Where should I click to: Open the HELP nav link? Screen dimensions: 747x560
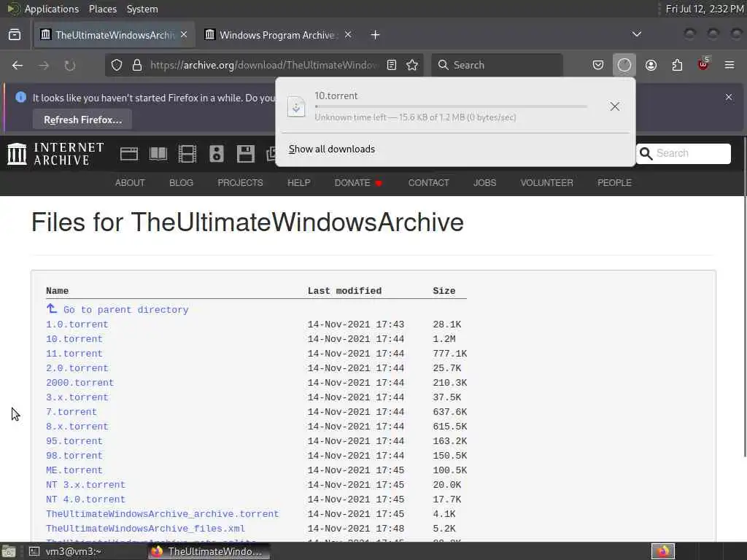click(x=298, y=183)
